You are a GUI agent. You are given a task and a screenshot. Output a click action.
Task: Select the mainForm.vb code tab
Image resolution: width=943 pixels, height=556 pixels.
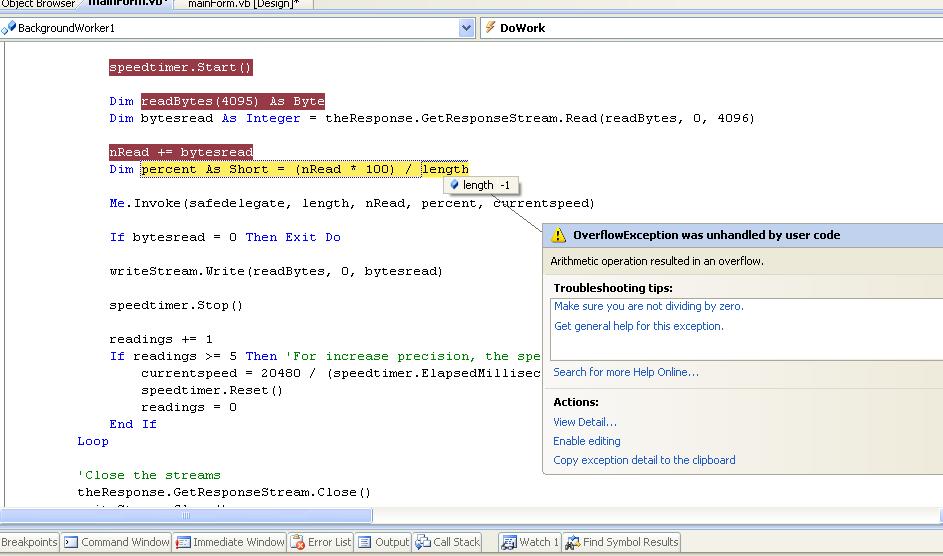tap(127, 4)
